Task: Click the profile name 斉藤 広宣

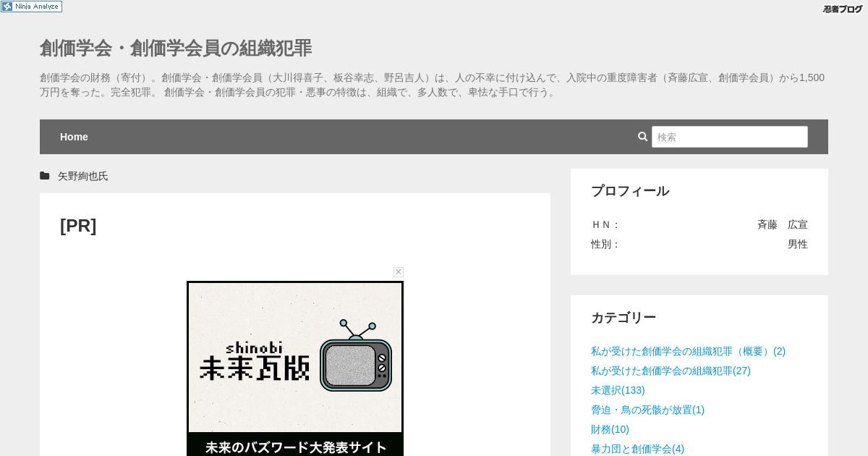Action: click(783, 224)
